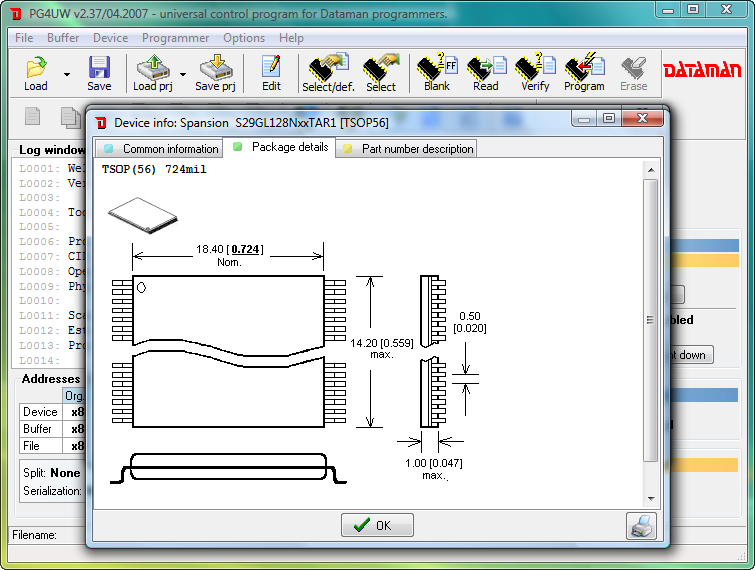Image resolution: width=755 pixels, height=570 pixels.
Task: Open the Part number description tab
Action: click(408, 149)
